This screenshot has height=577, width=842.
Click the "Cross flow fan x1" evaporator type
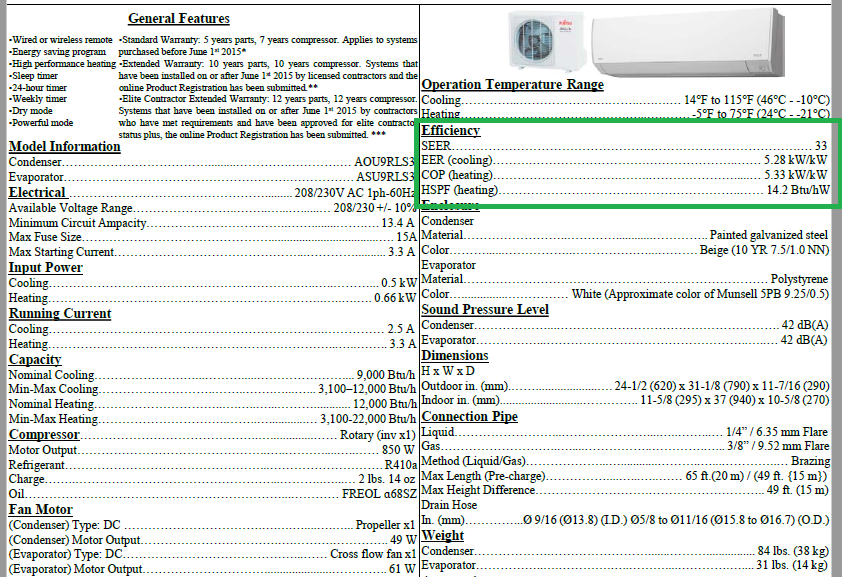point(373,554)
